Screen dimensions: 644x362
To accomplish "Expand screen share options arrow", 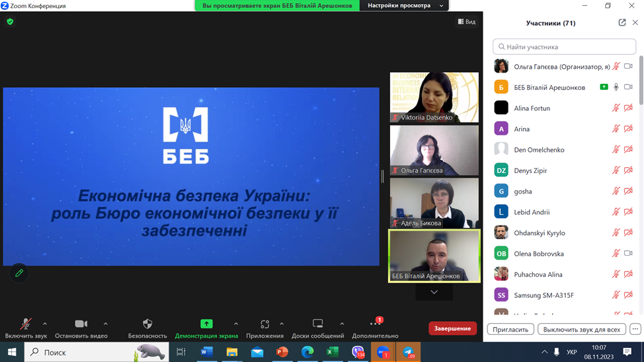I will click(x=236, y=324).
